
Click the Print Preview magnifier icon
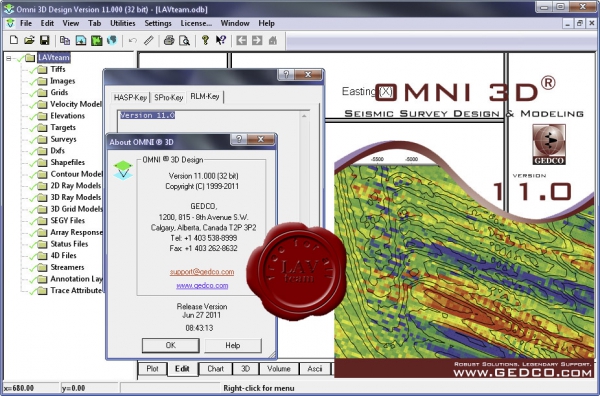[184, 40]
